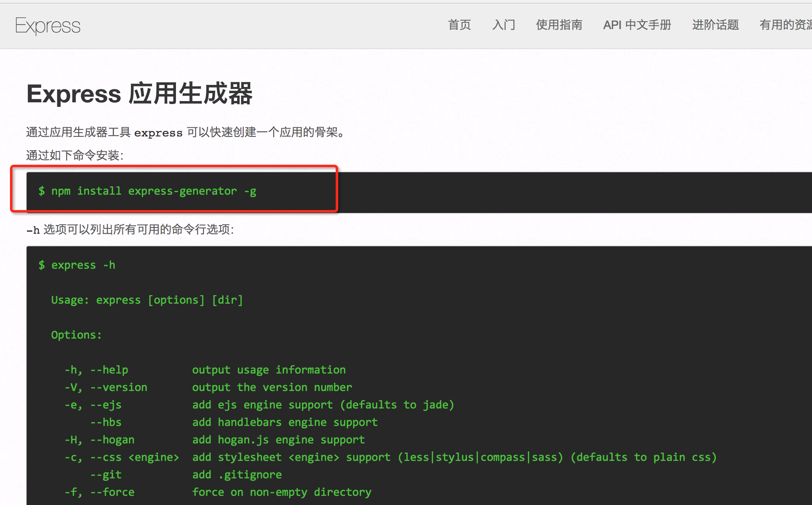The image size is (812, 505).
Task: Select 'force on non-empty directory' description
Action: pyautogui.click(x=282, y=492)
